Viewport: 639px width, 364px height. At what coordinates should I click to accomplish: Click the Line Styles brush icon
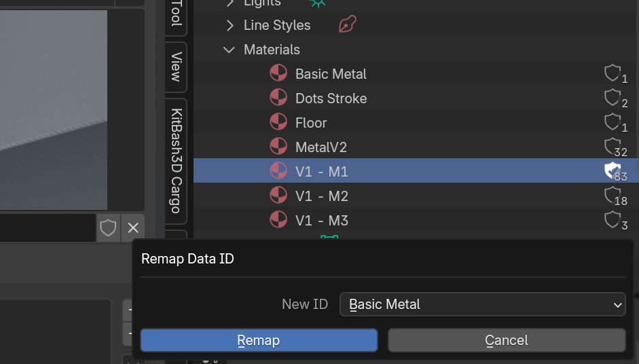347,25
